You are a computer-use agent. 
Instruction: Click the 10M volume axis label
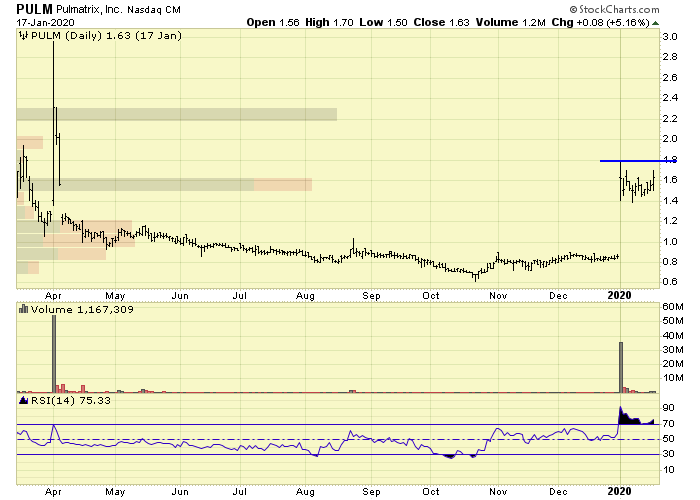click(x=673, y=378)
